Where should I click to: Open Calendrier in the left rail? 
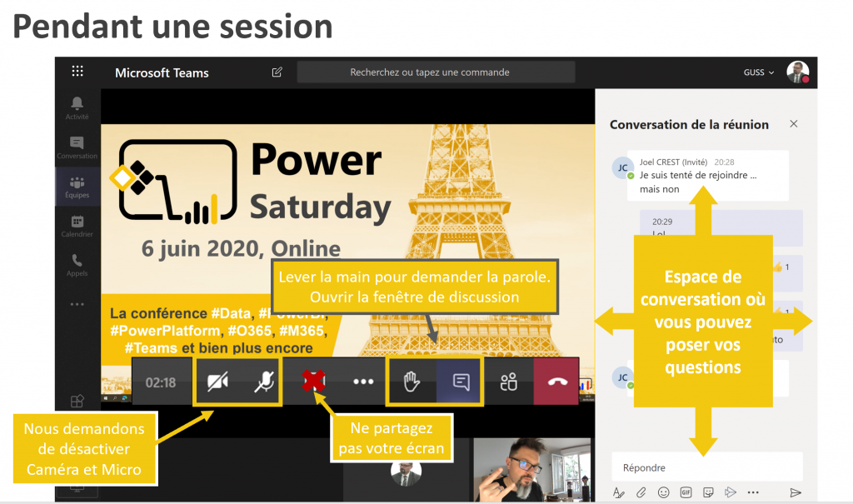point(77,226)
